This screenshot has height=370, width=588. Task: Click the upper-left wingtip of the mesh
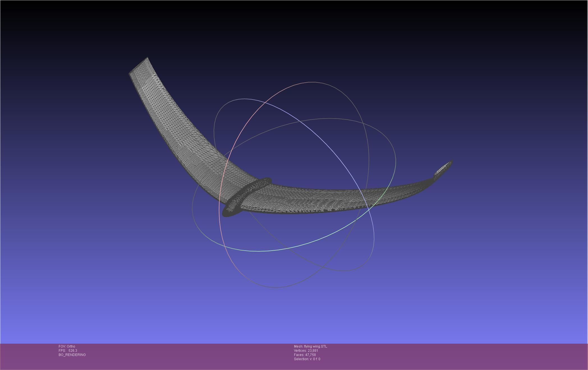(139, 66)
